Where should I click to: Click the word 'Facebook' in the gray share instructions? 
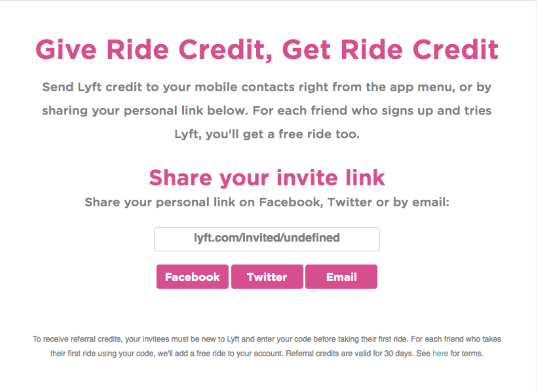(290, 202)
